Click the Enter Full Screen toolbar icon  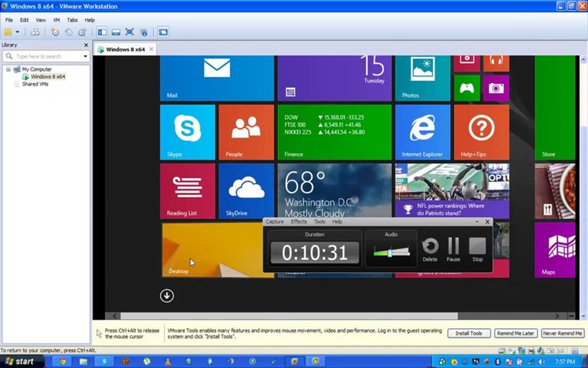[129, 32]
